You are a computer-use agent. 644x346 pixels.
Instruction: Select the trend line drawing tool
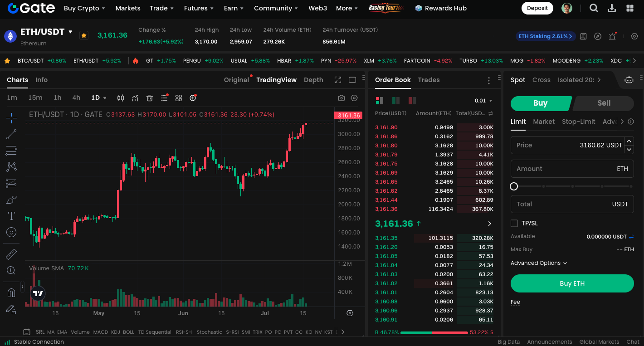[11, 134]
